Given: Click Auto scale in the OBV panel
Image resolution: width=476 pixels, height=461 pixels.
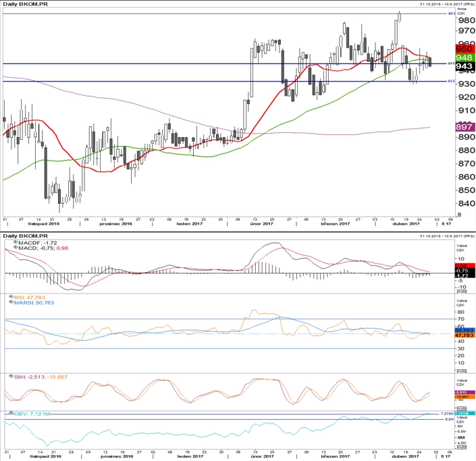Looking at the screenshot, I should pos(461,447).
